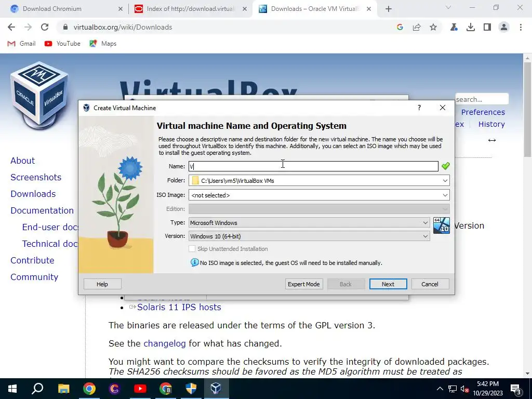Click the double-headed arrow width toggle
The width and height of the screenshot is (532, 399).
pyautogui.click(x=492, y=140)
